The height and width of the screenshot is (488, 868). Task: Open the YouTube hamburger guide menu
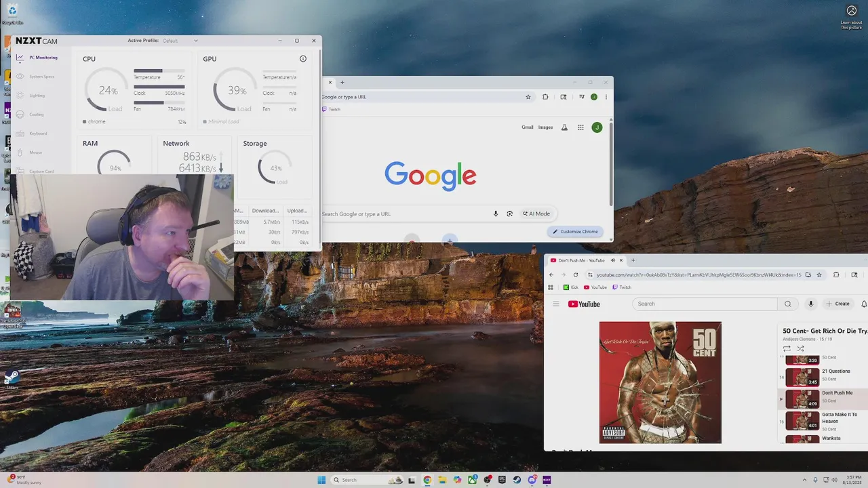click(x=556, y=304)
